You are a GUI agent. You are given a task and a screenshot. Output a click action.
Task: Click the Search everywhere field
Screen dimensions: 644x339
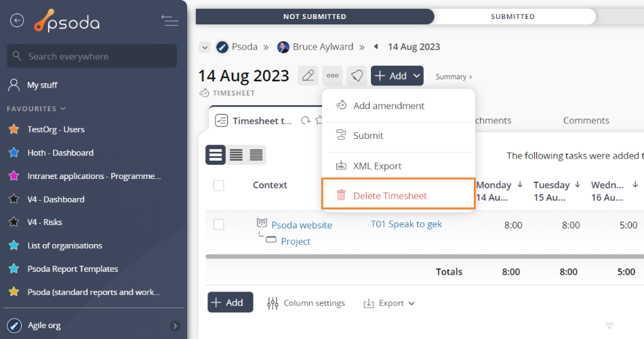(x=92, y=56)
